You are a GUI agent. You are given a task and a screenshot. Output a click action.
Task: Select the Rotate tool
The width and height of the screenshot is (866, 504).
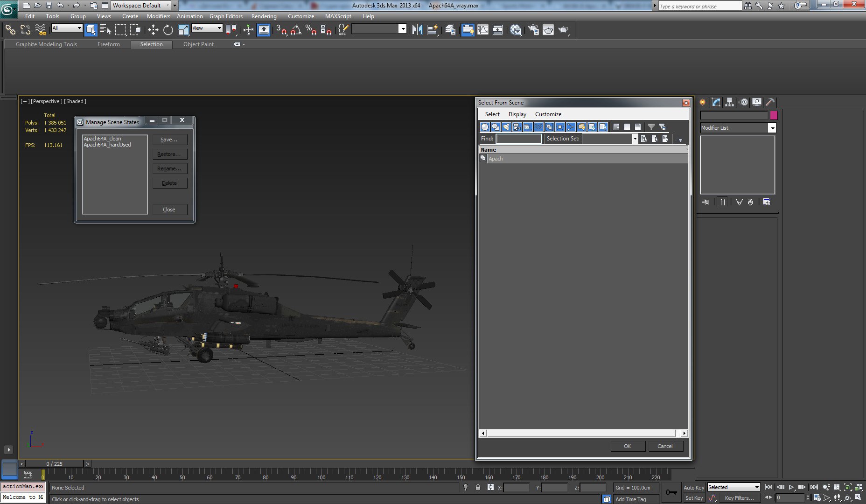(168, 30)
